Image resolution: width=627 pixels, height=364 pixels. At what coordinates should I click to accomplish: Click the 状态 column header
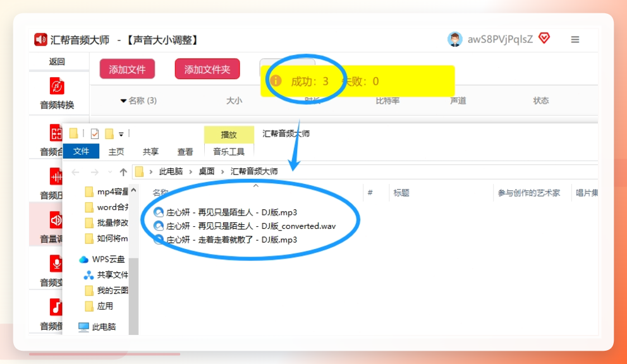click(x=540, y=101)
